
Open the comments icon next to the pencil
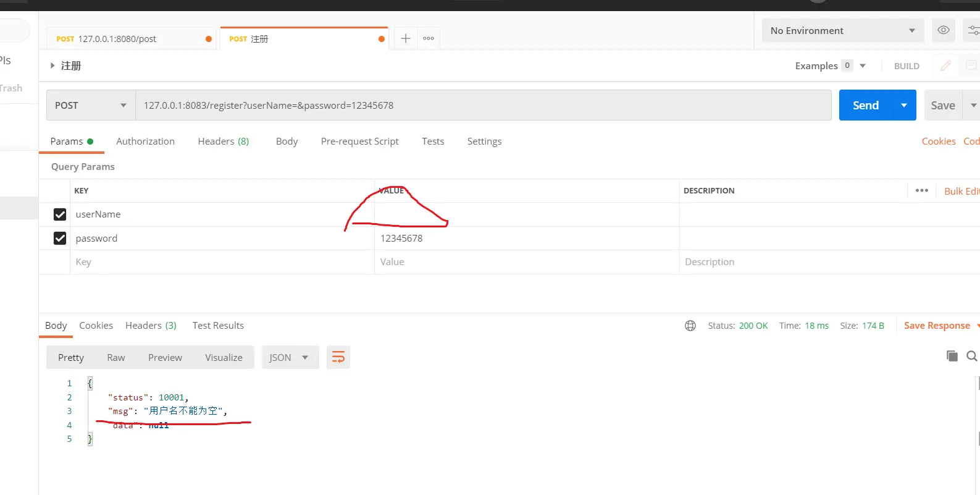(971, 66)
